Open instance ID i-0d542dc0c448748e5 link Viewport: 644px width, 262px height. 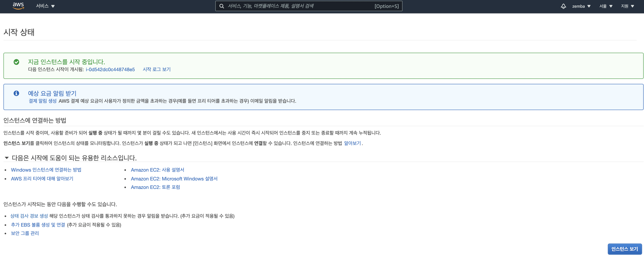coord(110,69)
